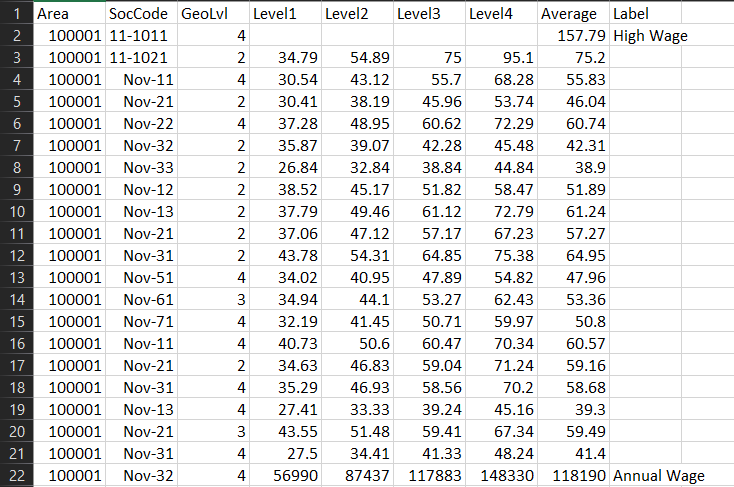Select the Level4 cell showing 148330
The image size is (734, 487).
pyautogui.click(x=500, y=476)
